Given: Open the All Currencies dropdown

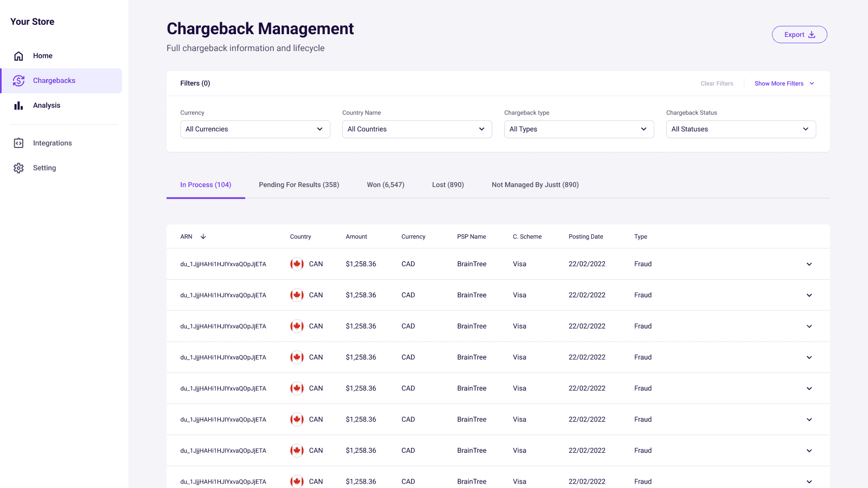Looking at the screenshot, I should click(255, 129).
